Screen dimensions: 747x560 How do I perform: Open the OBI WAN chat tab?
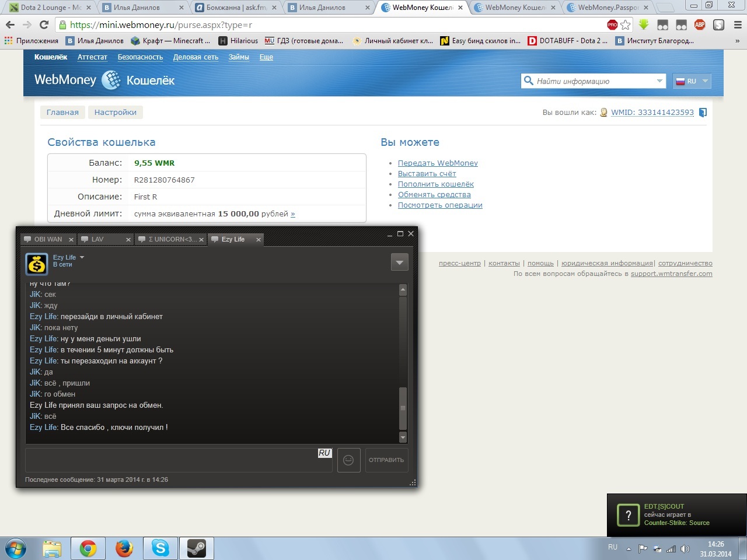coord(48,239)
